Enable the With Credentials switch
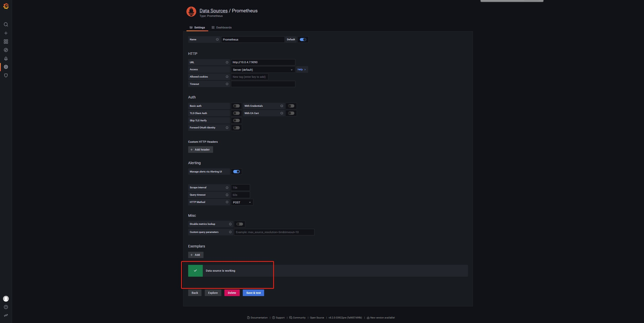 pyautogui.click(x=291, y=106)
